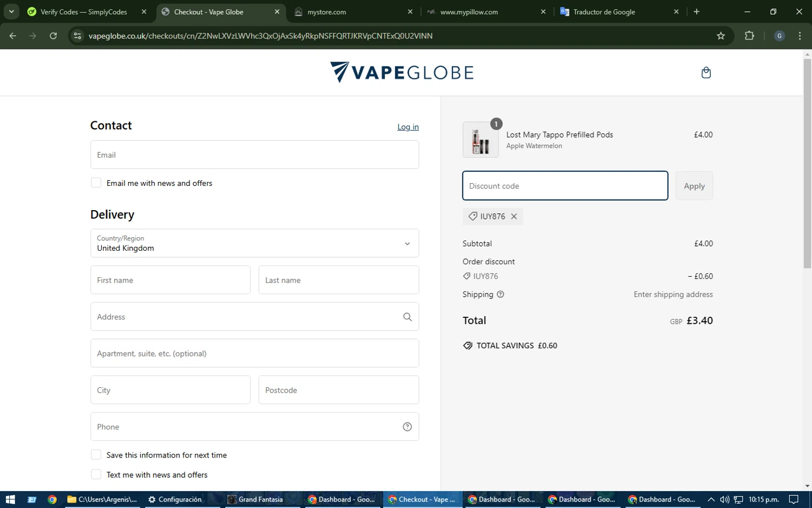
Task: Check 'Text me with news and offers'
Action: (96, 474)
